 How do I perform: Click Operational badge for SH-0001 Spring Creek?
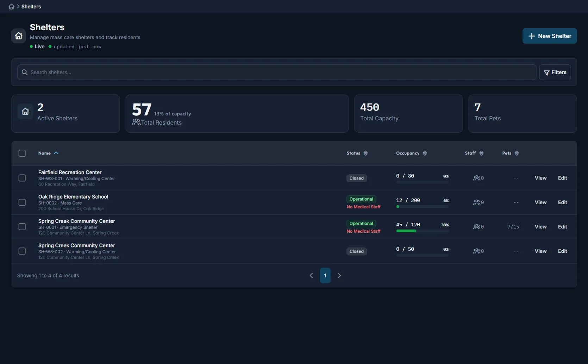tap(361, 224)
